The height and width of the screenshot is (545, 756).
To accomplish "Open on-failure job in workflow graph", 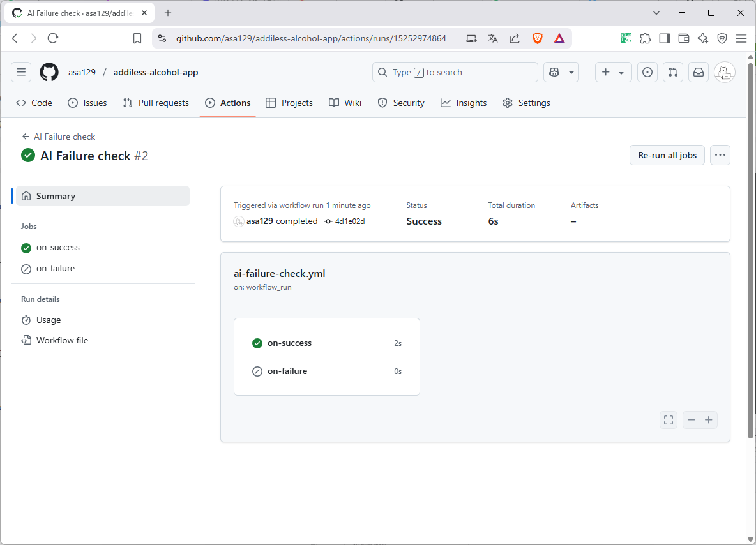I will tap(327, 371).
